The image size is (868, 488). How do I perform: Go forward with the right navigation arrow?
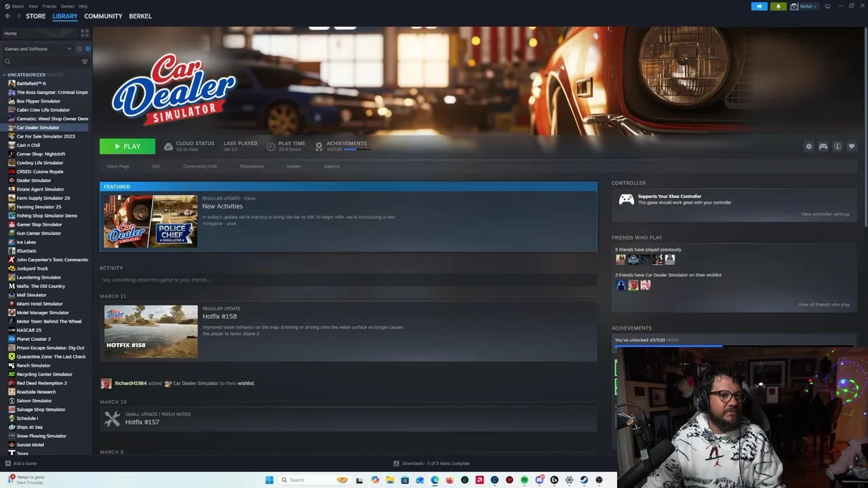(x=18, y=16)
